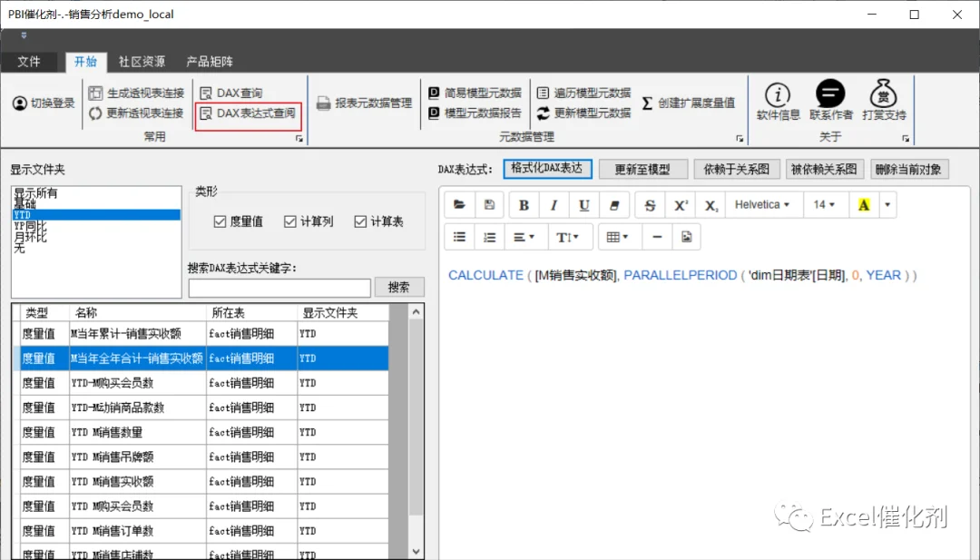Insert an unordered bullet list
Viewport: 980px width, 560px height.
pyautogui.click(x=459, y=237)
